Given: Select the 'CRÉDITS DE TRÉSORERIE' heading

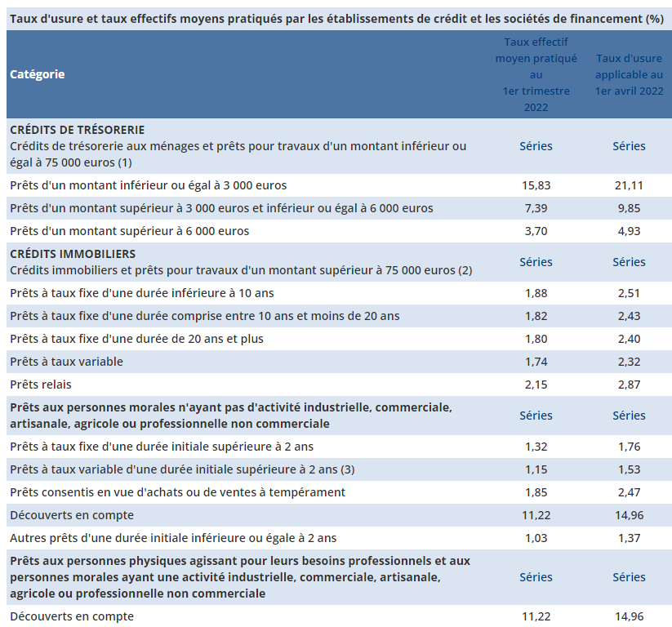Looking at the screenshot, I should tap(77, 130).
